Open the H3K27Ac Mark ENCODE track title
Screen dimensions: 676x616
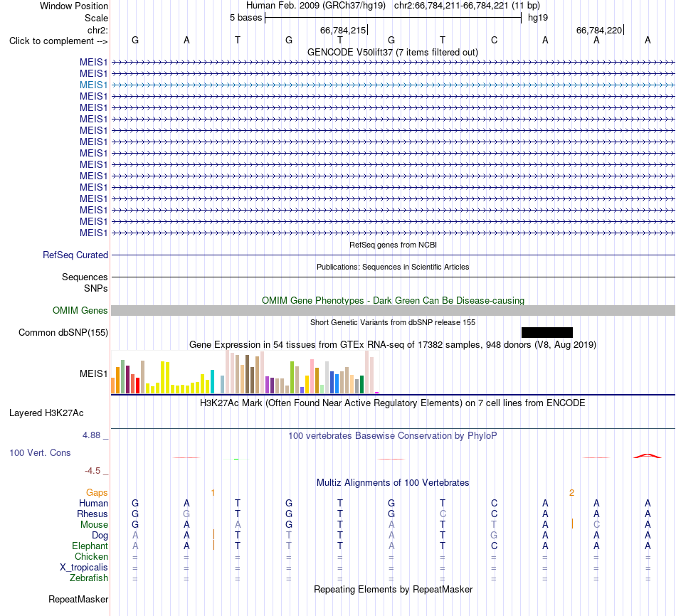click(x=393, y=403)
